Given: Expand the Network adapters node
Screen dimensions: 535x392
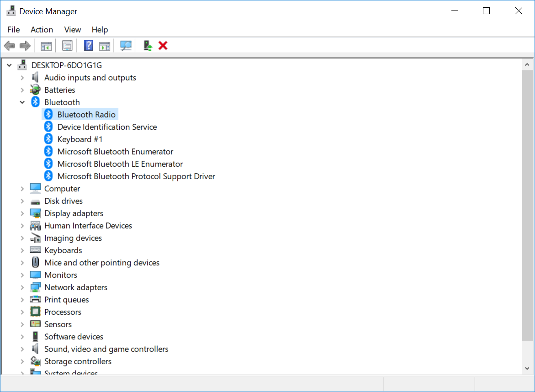Looking at the screenshot, I should tap(22, 287).
